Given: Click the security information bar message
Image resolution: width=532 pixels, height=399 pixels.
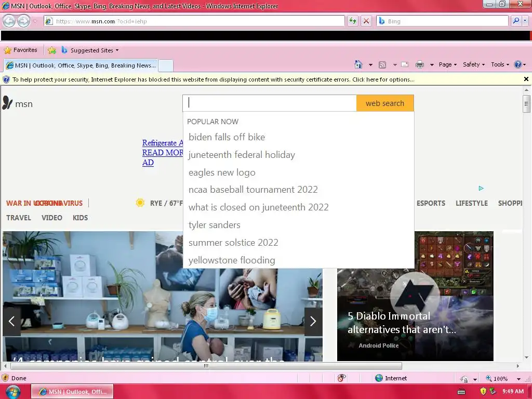Looking at the screenshot, I should tap(214, 79).
